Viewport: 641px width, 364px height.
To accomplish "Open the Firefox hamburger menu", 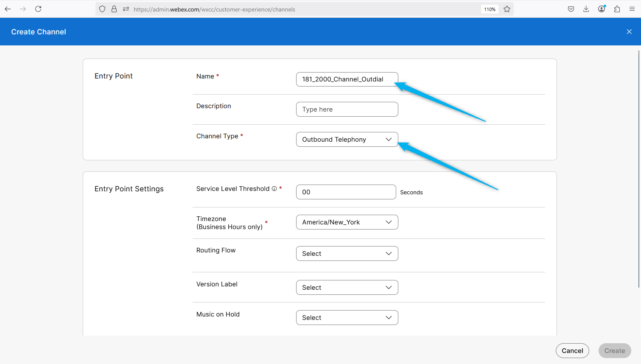I will (632, 9).
